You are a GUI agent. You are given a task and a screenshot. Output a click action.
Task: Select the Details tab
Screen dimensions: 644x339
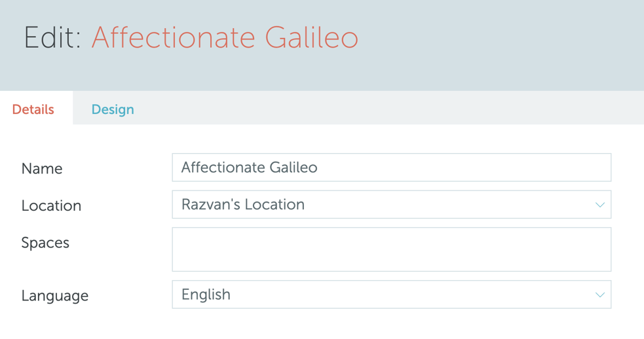[x=33, y=109]
